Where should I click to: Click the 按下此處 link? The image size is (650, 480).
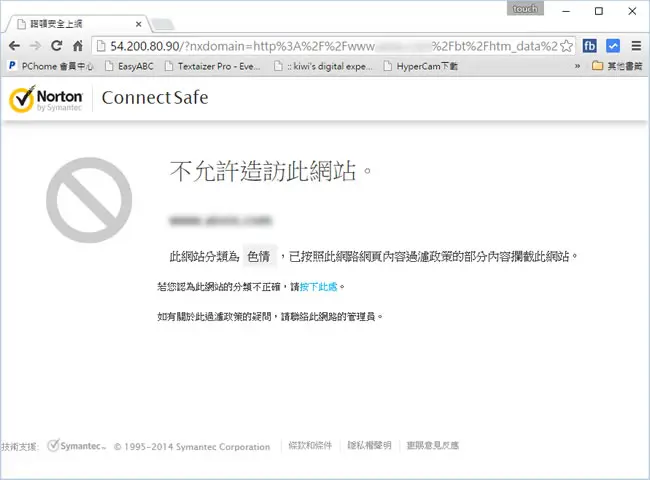(x=318, y=286)
